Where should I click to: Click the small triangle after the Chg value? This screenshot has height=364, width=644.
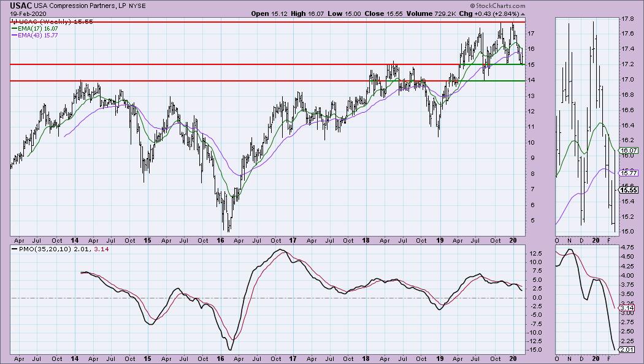coord(523,14)
